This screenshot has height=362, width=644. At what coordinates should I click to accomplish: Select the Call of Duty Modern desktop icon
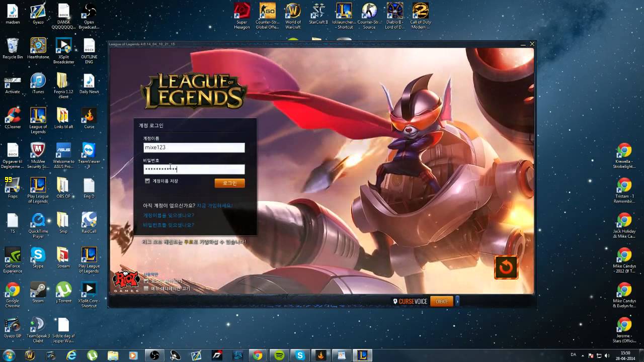pos(420,16)
